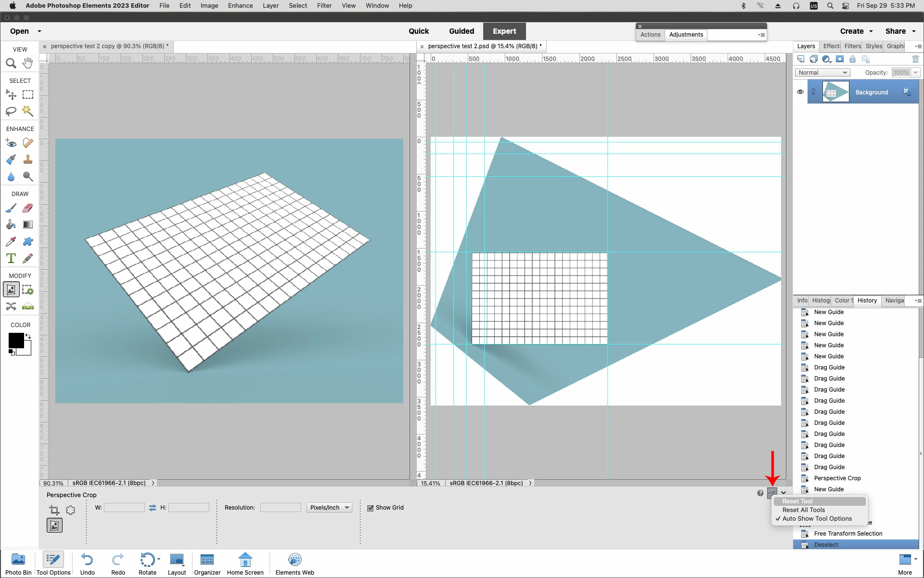Hide the Background layer visibility eye
This screenshot has height=578, width=924.
tap(800, 92)
